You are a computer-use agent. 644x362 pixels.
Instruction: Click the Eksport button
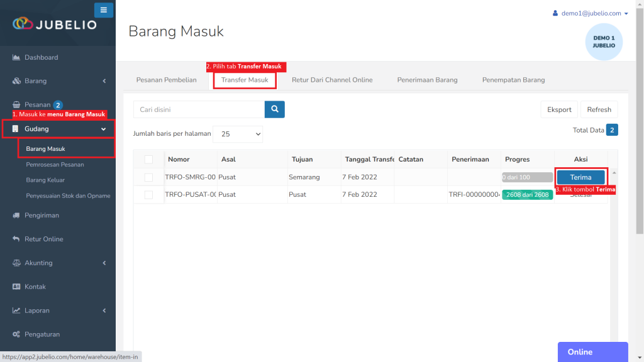point(559,109)
